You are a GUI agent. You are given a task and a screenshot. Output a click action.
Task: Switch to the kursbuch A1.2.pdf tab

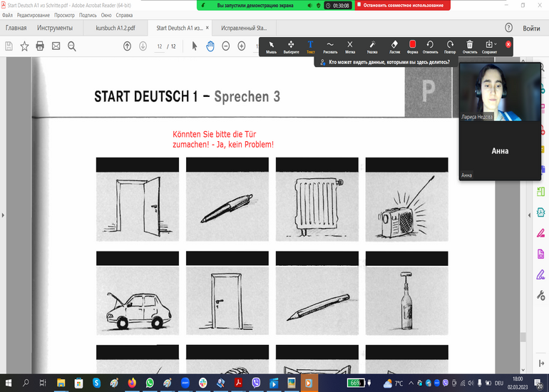point(115,29)
